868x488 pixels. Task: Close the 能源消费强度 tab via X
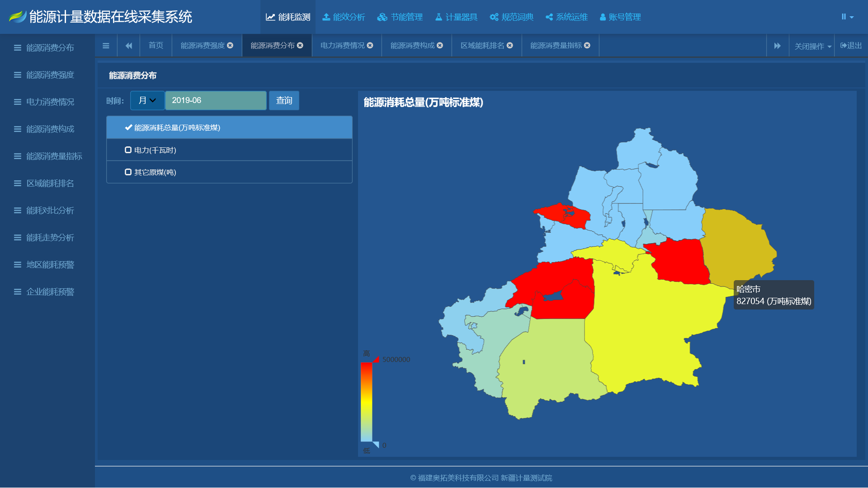(x=230, y=45)
